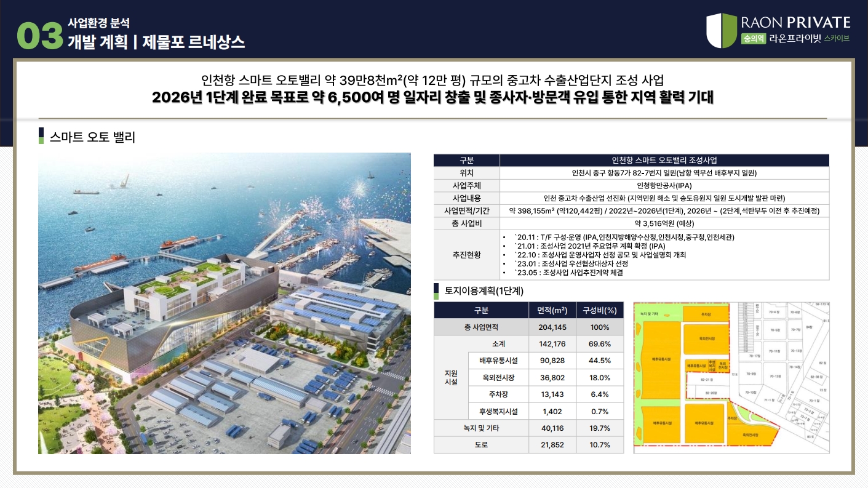This screenshot has height=488, width=868.
Task: Select the 녹지 및 기타 row label
Action: click(481, 428)
